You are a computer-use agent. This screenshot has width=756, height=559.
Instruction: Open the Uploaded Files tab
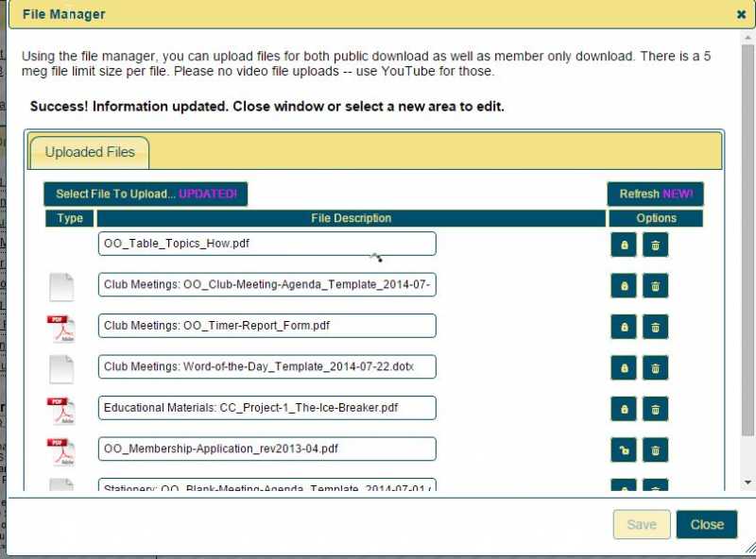click(x=90, y=152)
